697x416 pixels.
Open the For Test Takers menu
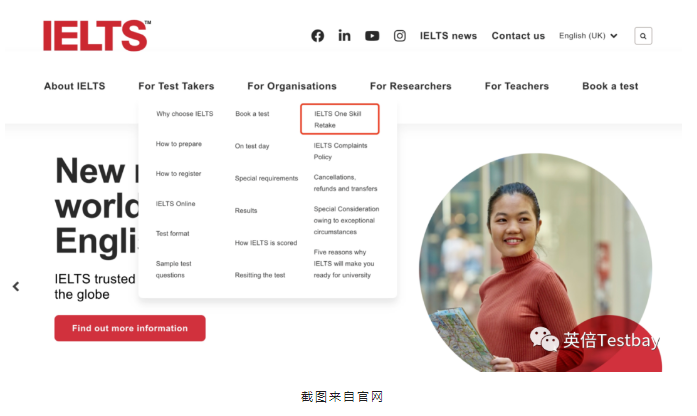point(176,86)
